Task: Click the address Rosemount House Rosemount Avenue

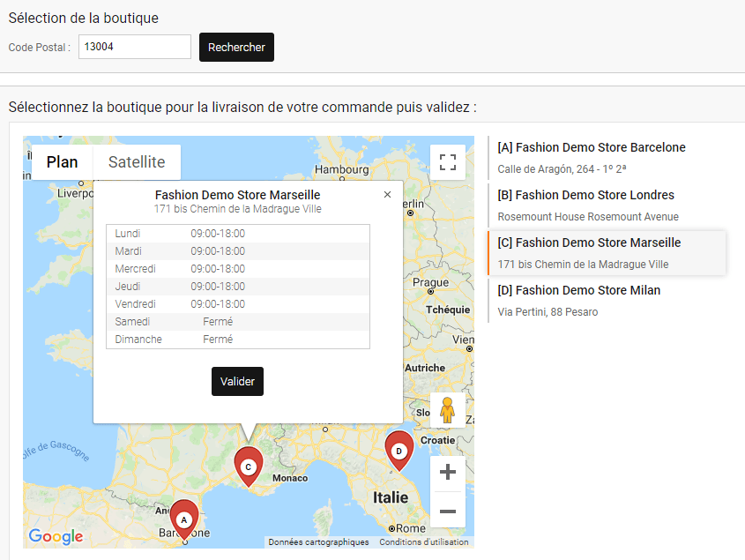Action: coord(588,216)
